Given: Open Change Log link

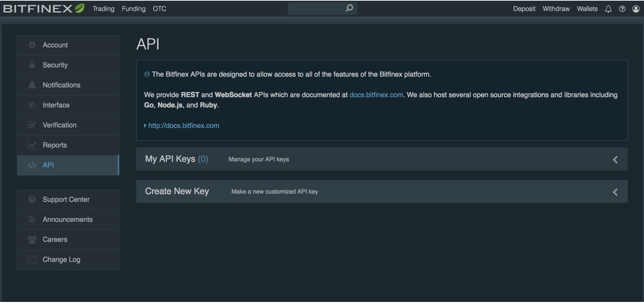Looking at the screenshot, I should click(x=68, y=260).
